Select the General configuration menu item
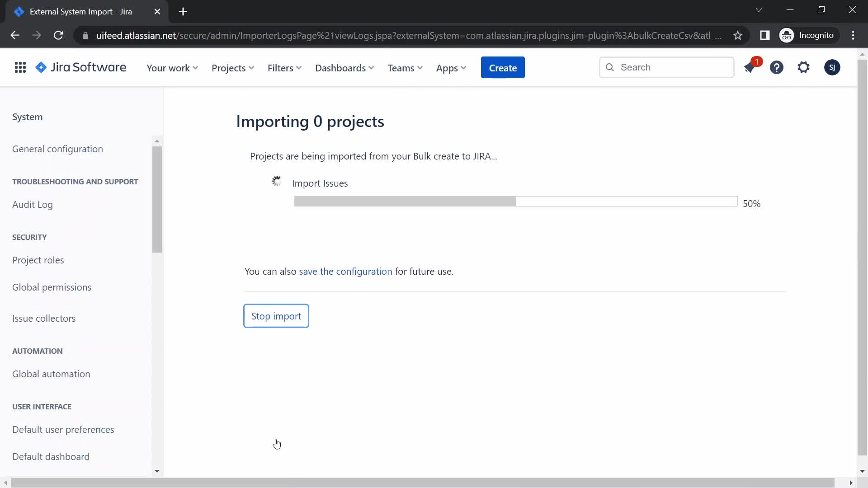Image resolution: width=868 pixels, height=488 pixels. tap(57, 148)
